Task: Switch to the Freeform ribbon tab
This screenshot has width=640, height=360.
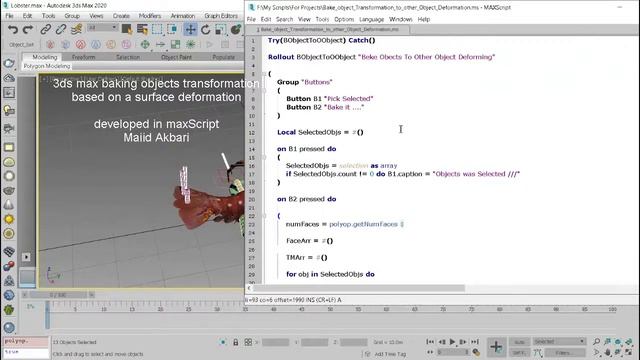Action: tap(83, 57)
